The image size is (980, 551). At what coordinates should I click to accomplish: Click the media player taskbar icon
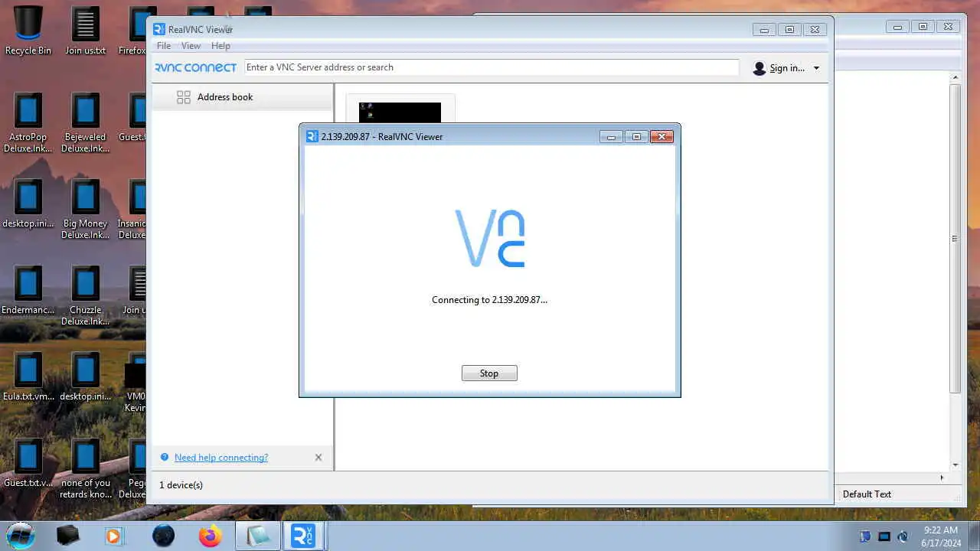pos(114,536)
